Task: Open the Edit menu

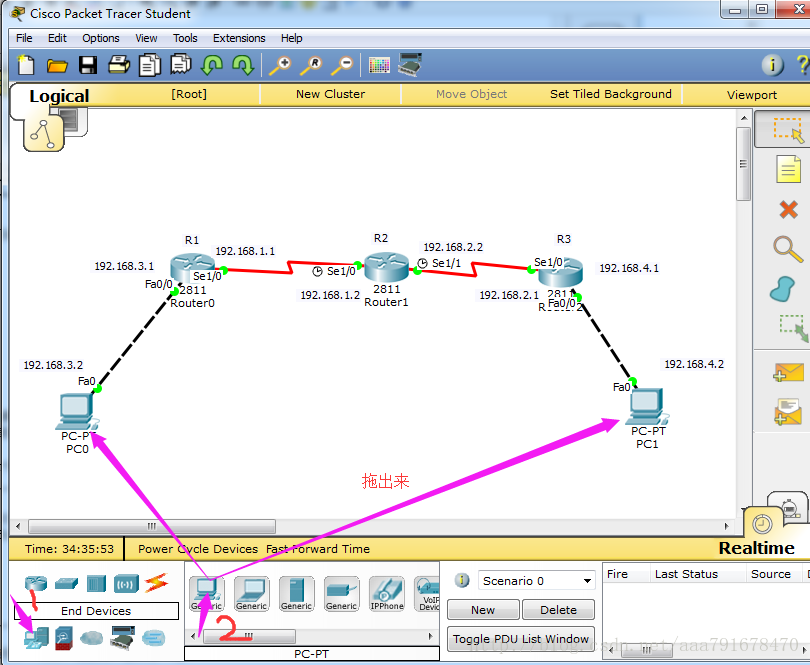Action: coord(57,38)
